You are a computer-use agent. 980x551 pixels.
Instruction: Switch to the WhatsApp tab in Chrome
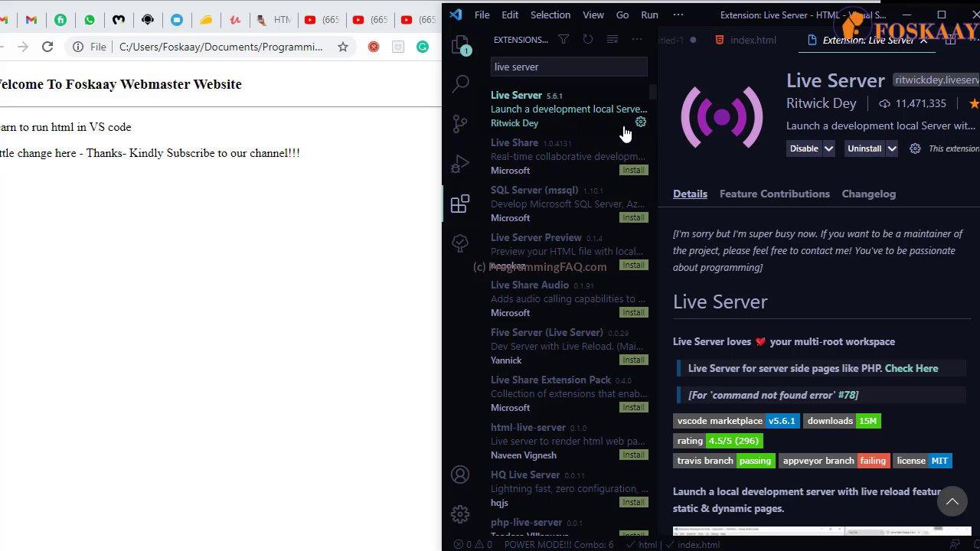[90, 20]
